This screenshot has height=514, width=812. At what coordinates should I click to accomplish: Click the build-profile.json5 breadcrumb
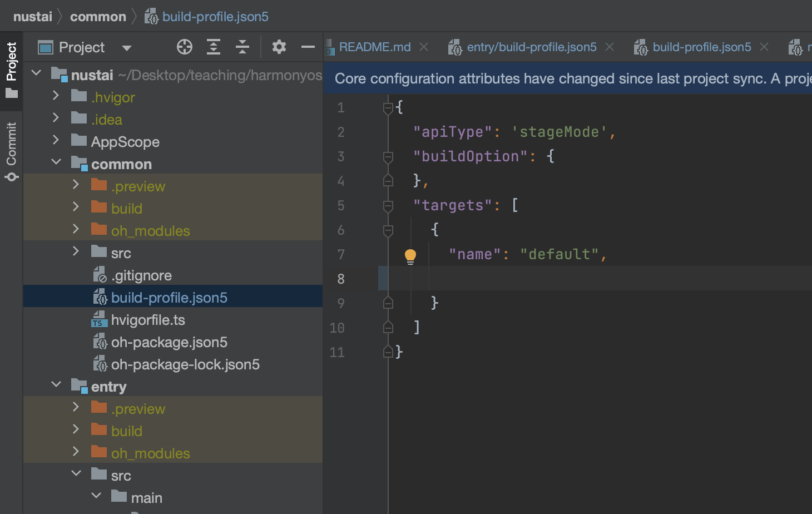[x=215, y=17]
